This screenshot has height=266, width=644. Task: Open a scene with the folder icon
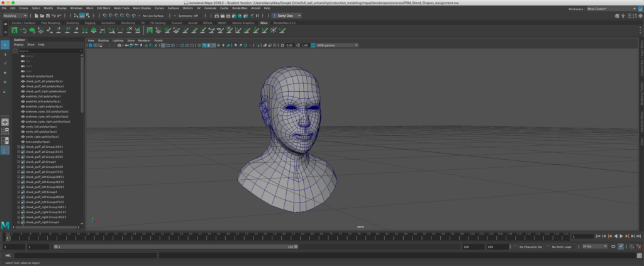pyautogui.click(x=42, y=16)
